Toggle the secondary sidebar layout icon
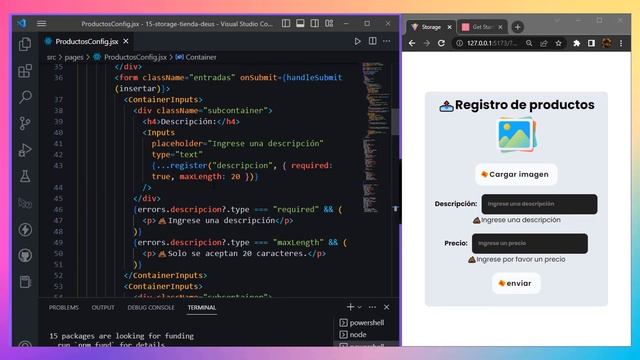The height and width of the screenshot is (360, 640). point(314,24)
